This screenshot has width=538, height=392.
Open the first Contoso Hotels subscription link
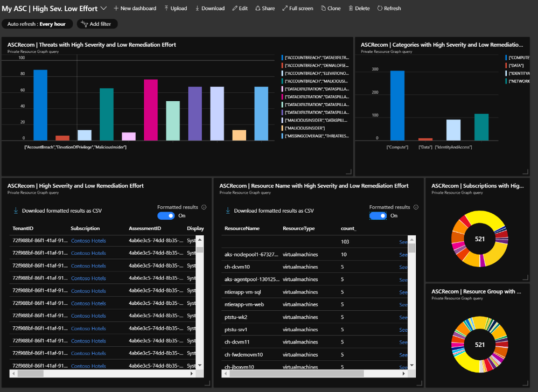coord(88,241)
